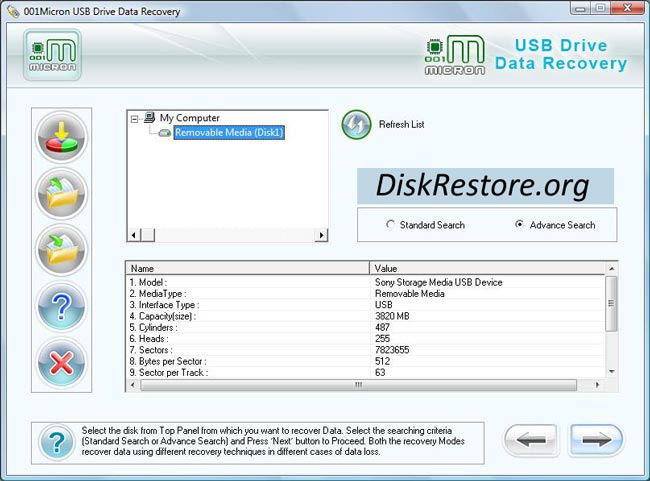Click the '512' bytes per sector value
650x481 pixels.
pos(382,361)
